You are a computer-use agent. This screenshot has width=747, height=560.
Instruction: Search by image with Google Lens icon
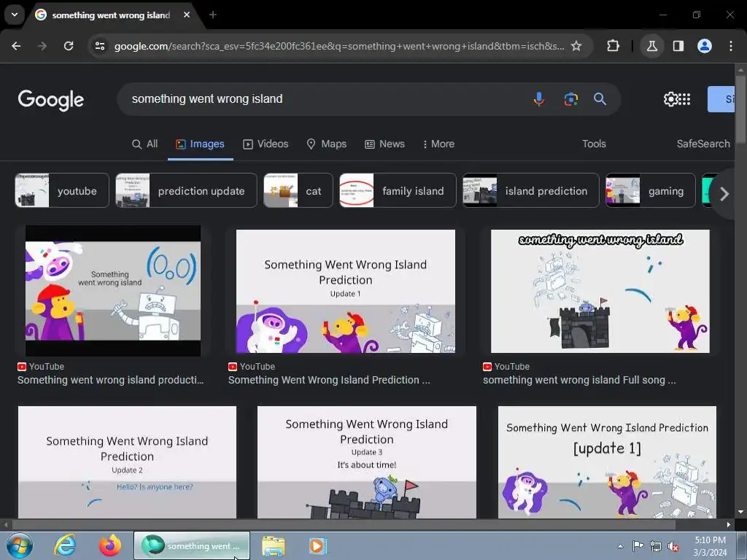coord(570,99)
